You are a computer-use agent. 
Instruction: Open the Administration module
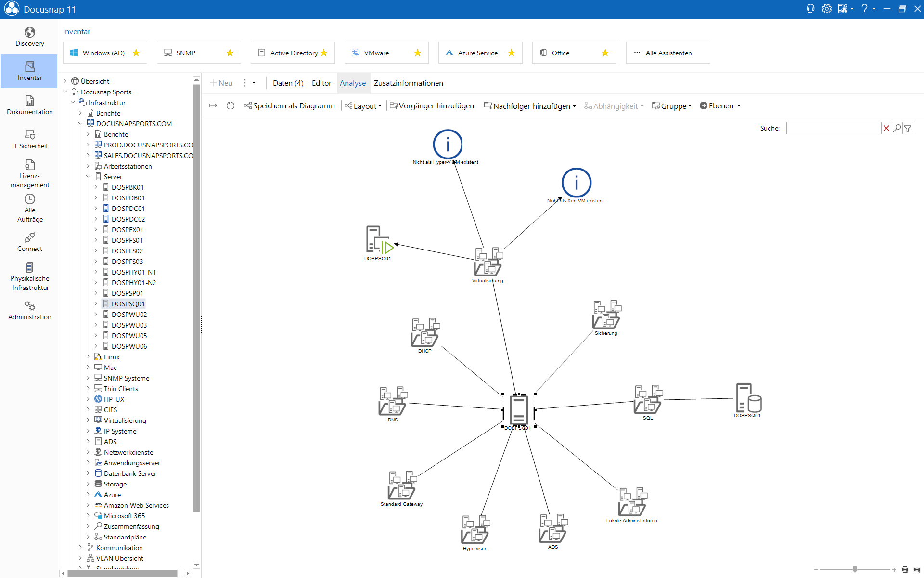(x=29, y=311)
